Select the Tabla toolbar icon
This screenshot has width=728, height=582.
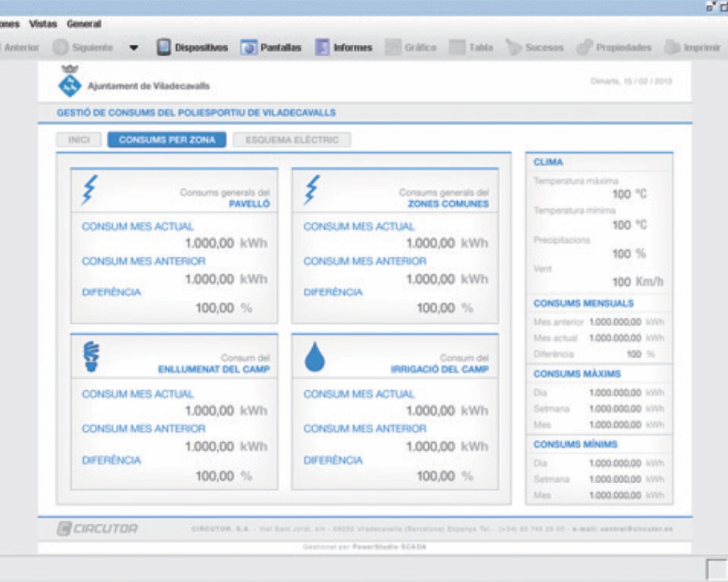coord(457,48)
